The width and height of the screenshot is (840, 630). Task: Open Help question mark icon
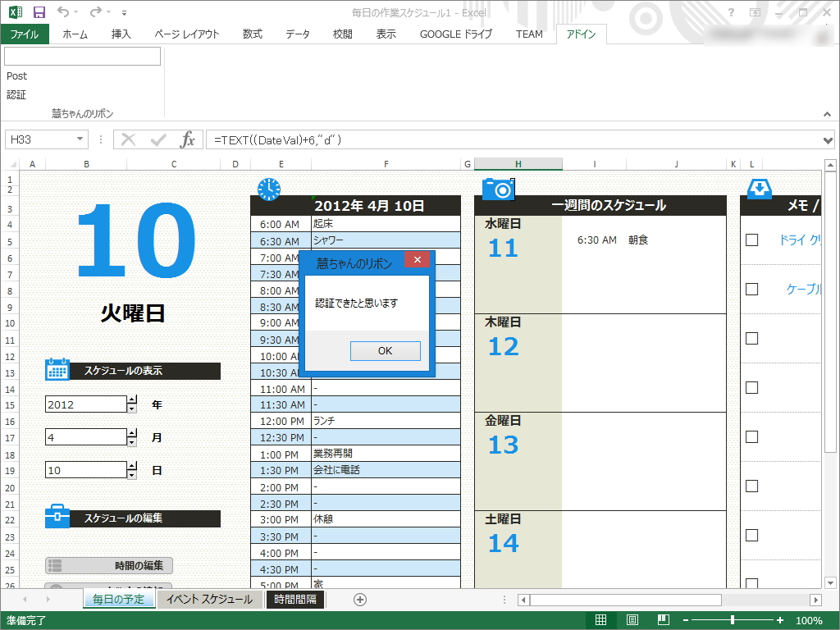coord(731,11)
